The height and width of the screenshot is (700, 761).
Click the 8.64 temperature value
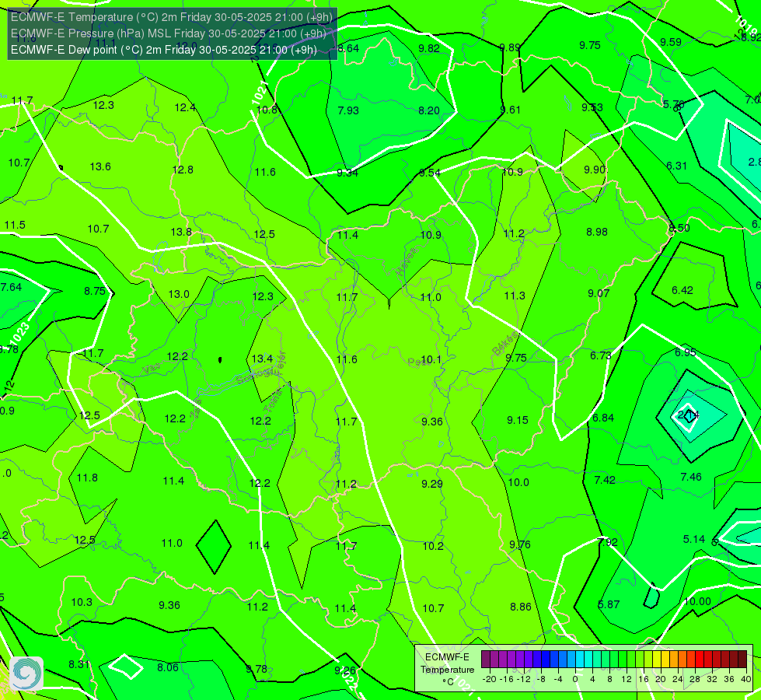348,48
